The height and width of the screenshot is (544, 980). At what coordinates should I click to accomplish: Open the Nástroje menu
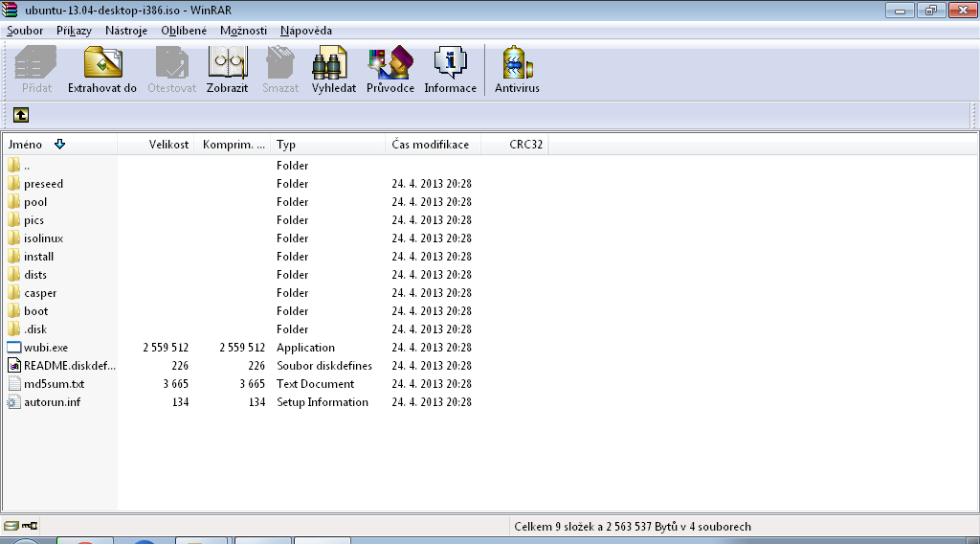126,31
